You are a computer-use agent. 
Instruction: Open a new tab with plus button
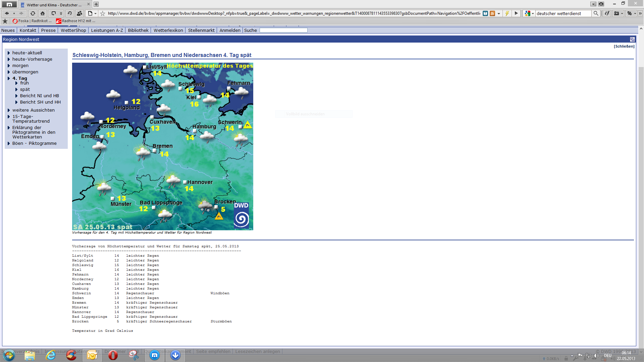[96, 4]
